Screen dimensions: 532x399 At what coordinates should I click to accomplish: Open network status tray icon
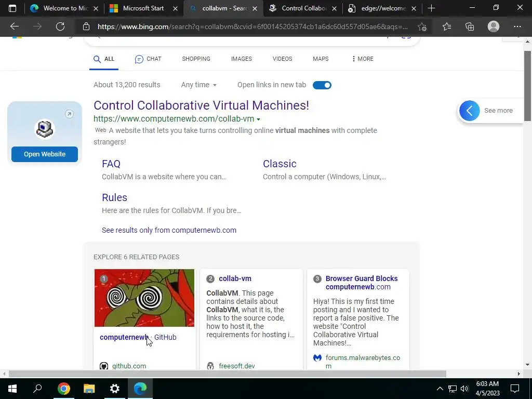tap(453, 389)
